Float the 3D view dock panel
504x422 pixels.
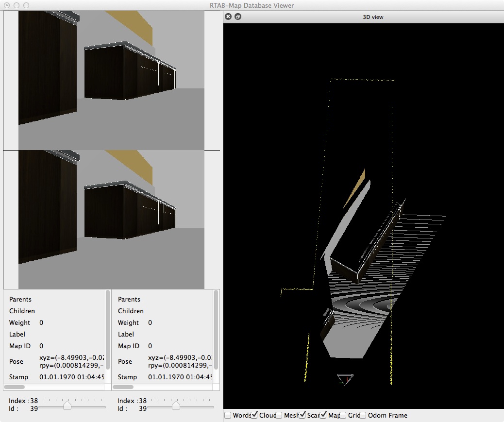pos(238,17)
